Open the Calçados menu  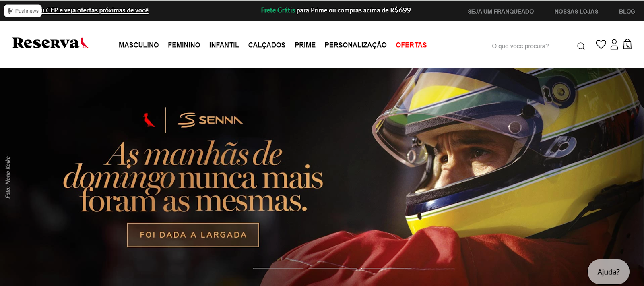[267, 45]
